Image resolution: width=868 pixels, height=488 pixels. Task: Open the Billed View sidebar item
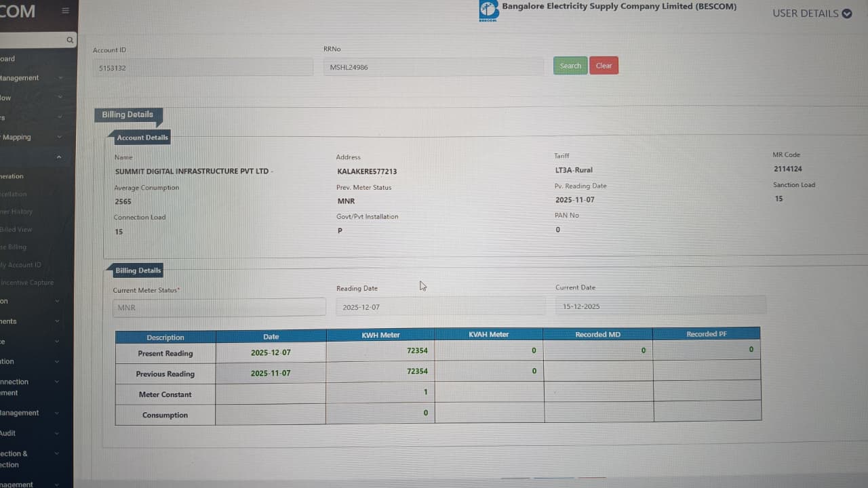16,230
